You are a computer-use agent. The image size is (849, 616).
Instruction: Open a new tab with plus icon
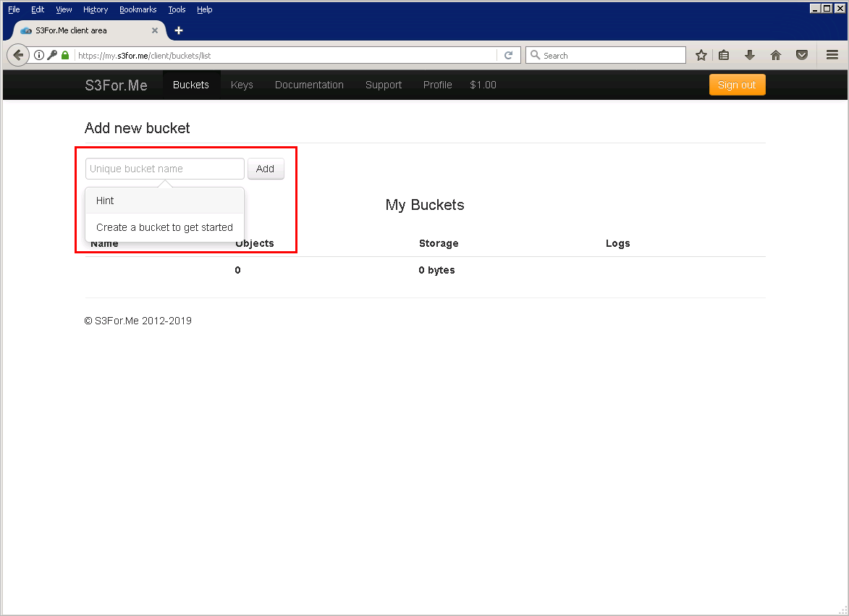pyautogui.click(x=179, y=30)
